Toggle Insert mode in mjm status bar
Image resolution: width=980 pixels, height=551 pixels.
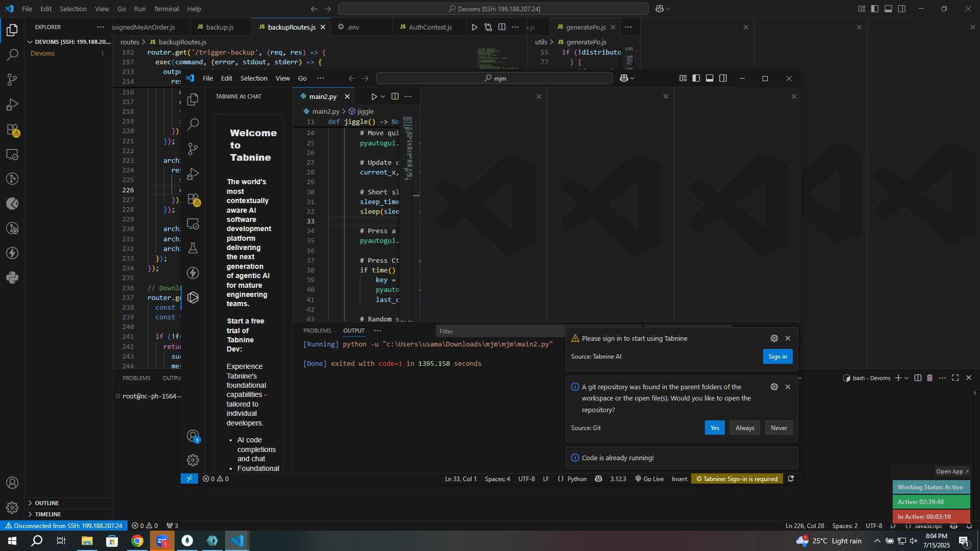[679, 479]
